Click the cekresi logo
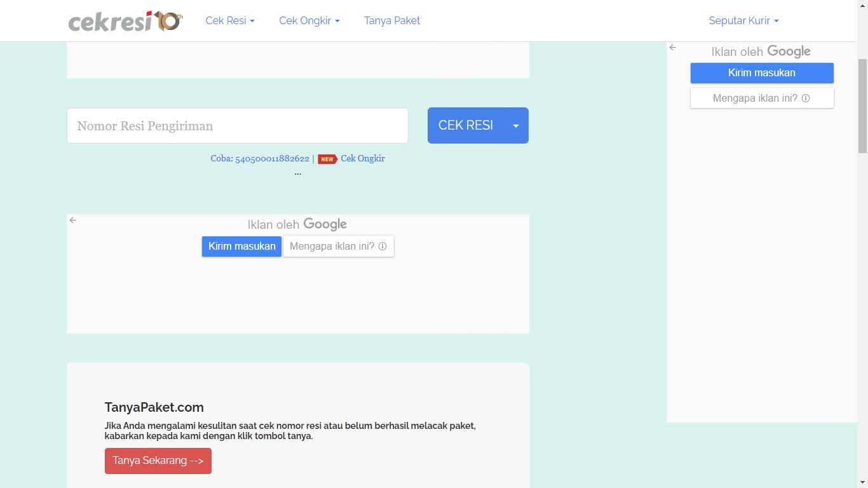 125,20
